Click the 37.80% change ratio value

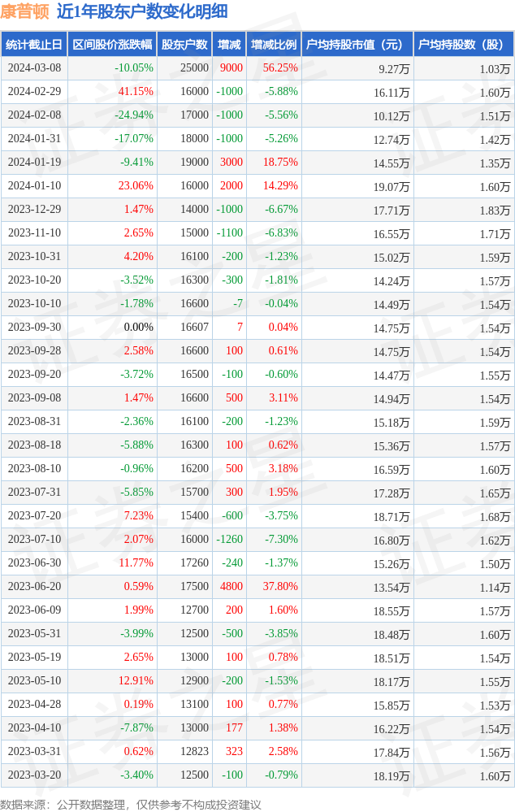[x=280, y=587]
